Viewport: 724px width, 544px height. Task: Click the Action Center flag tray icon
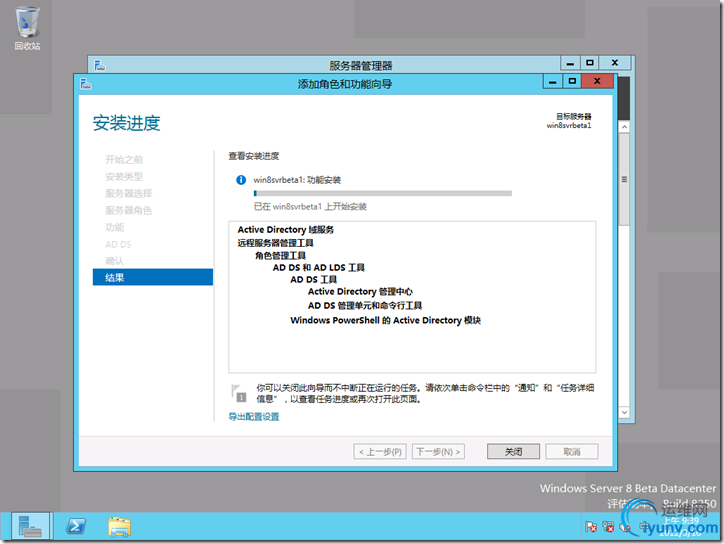591,527
